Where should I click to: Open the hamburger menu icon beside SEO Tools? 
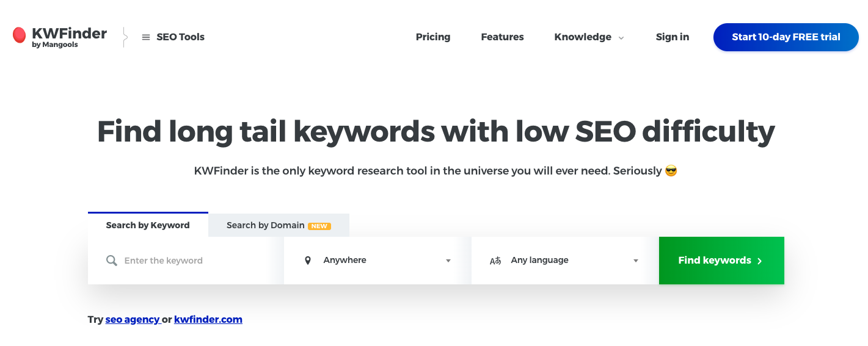(146, 37)
